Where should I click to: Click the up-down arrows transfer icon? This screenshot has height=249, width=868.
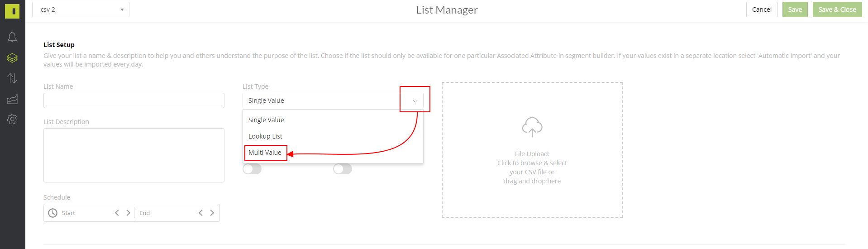coord(12,78)
